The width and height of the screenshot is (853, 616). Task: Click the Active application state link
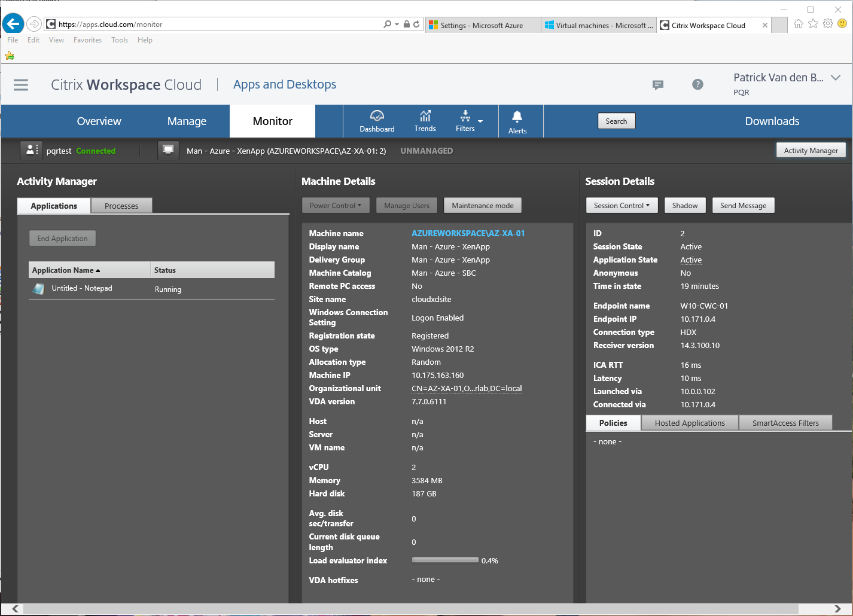pyautogui.click(x=691, y=260)
